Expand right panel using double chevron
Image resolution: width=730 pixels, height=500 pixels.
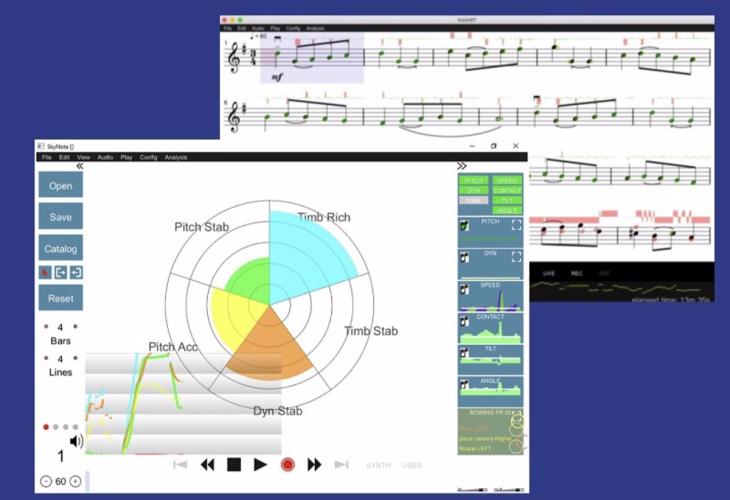pyautogui.click(x=462, y=166)
